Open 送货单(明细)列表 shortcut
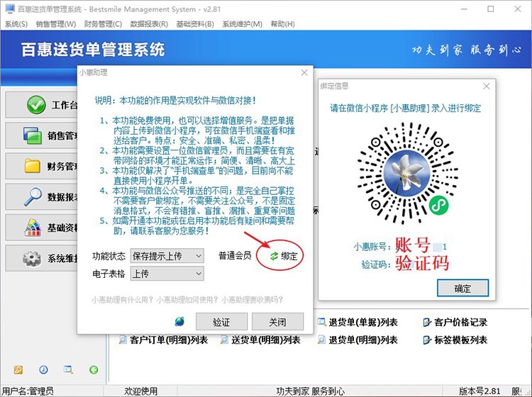The height and width of the screenshot is (397, 532). [x=260, y=340]
